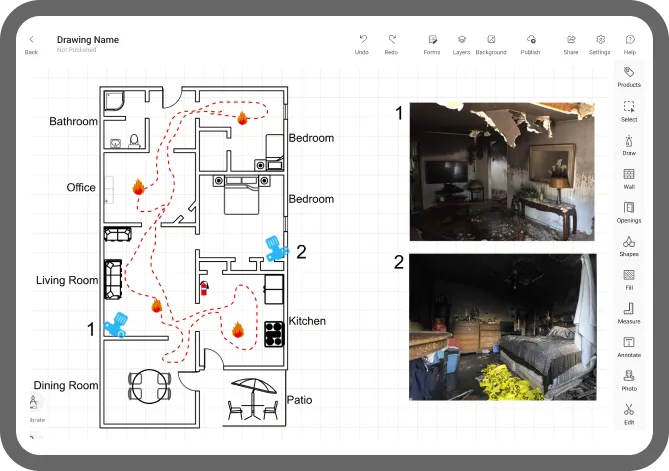Select the flame icon in the Office
This screenshot has height=471, width=669.
coord(139,187)
